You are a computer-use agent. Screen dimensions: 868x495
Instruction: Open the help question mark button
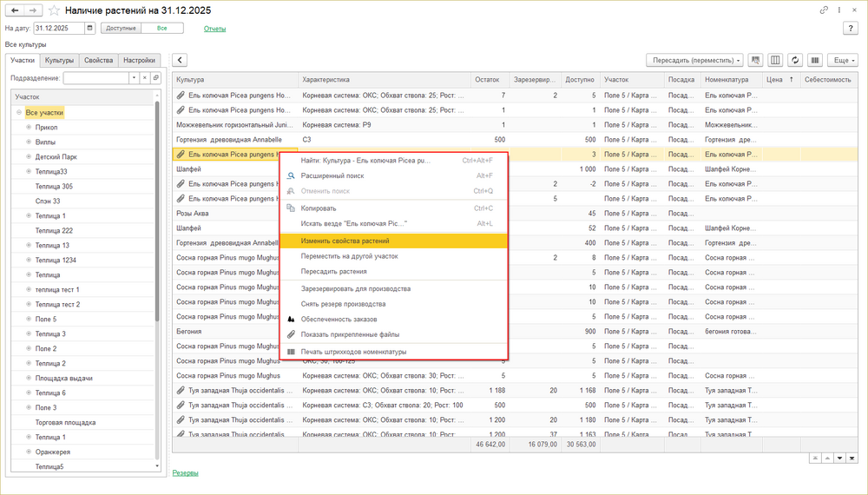click(851, 29)
